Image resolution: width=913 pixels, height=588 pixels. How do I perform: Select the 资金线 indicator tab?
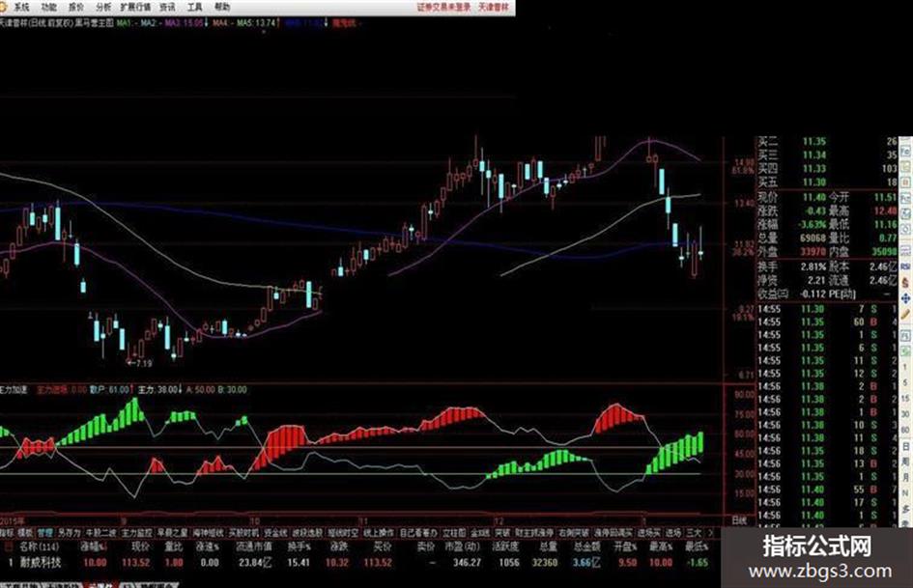coord(275,533)
